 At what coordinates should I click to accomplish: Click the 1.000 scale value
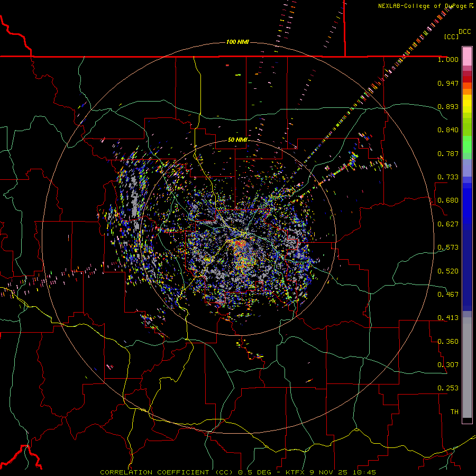pos(448,59)
